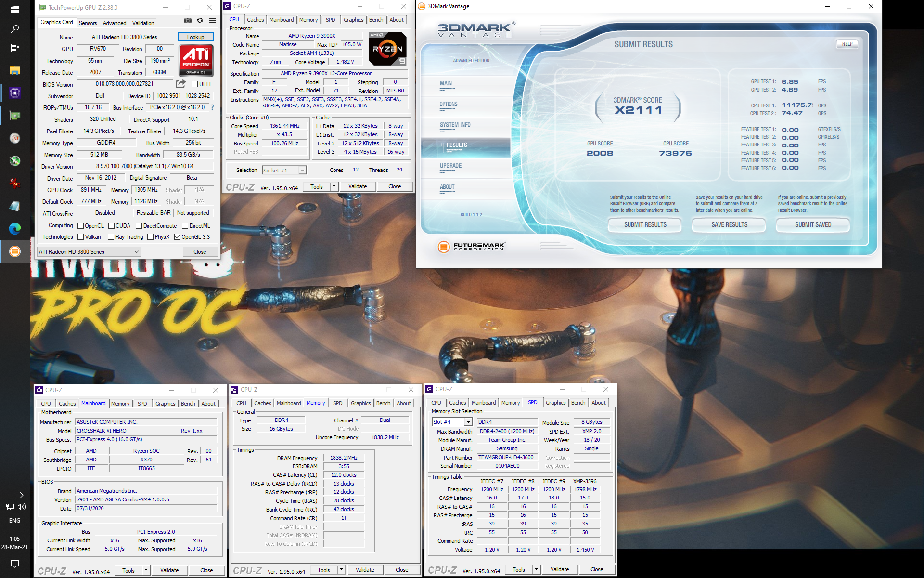Click the Close button in GPU-Z
The height and width of the screenshot is (578, 924).
click(x=200, y=252)
